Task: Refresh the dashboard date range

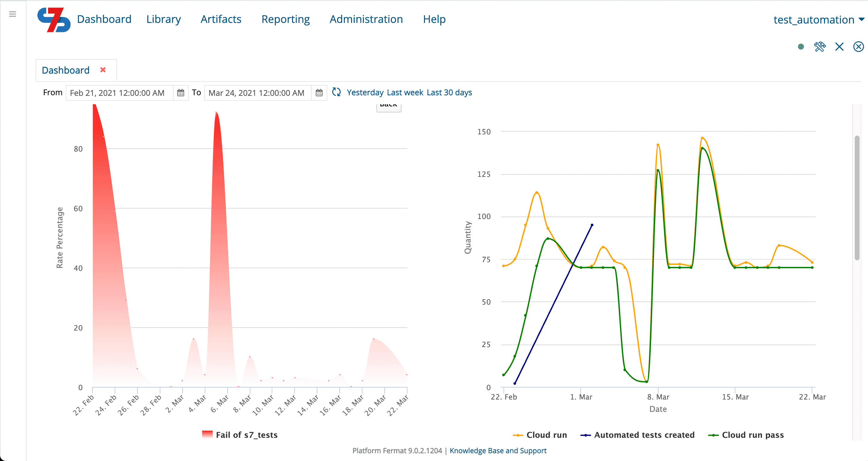Action: point(336,92)
